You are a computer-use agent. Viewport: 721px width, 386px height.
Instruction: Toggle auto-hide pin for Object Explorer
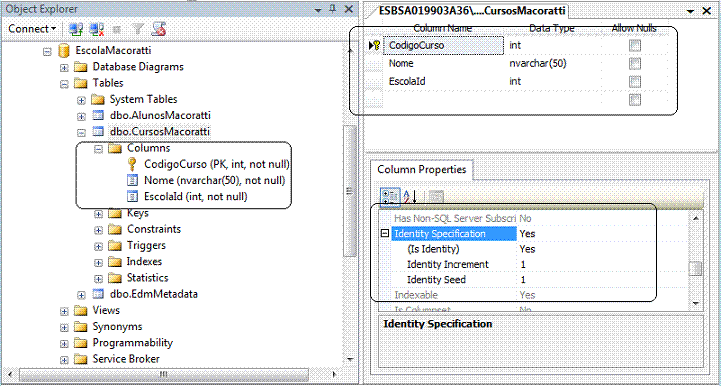click(x=333, y=9)
